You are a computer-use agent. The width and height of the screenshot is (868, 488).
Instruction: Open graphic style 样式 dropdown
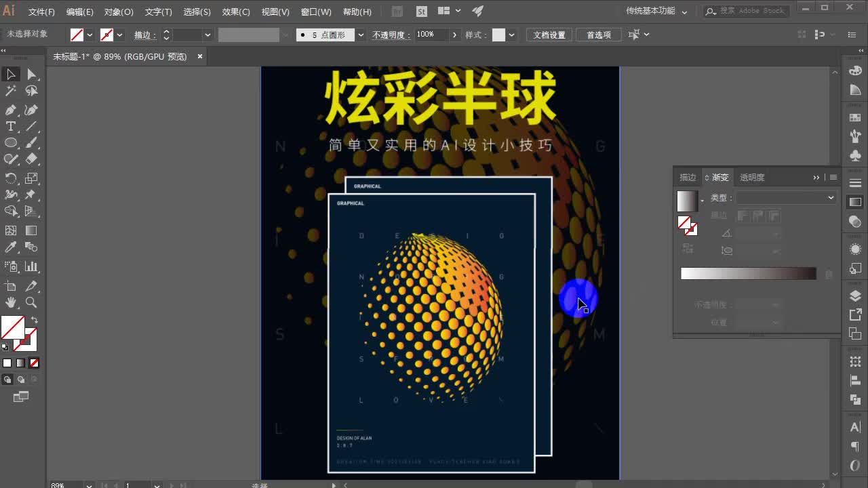(x=512, y=35)
